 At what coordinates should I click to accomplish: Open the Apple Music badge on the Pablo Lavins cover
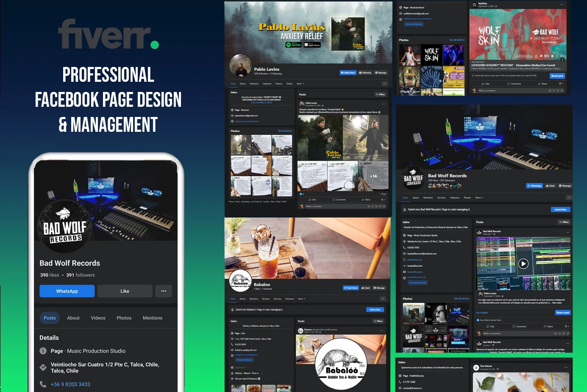(x=312, y=44)
